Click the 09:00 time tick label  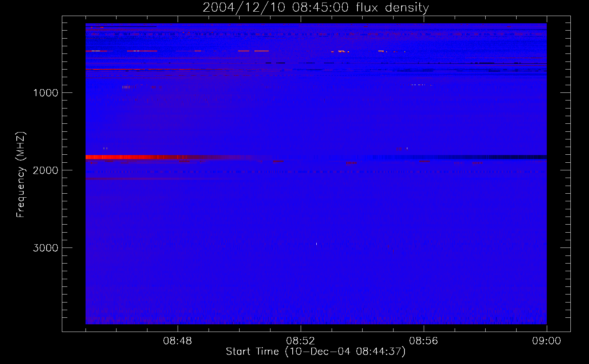pyautogui.click(x=547, y=341)
